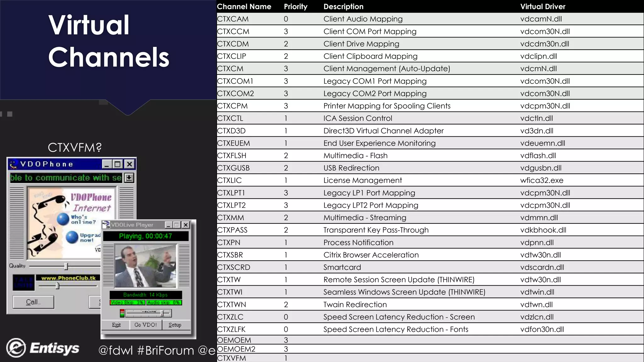The height and width of the screenshot is (362, 644).
Task: Click ICA Session Control description
Action: point(358,118)
